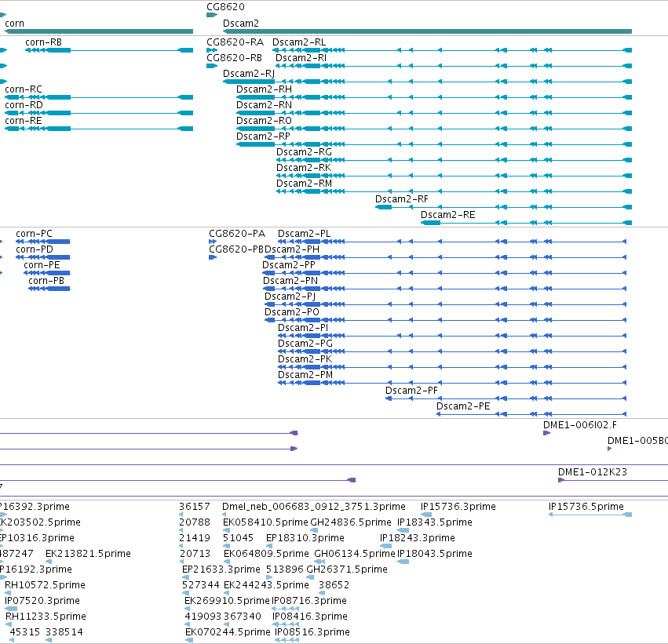
Task: Select the Dscam2 gene bar
Action: point(427,31)
